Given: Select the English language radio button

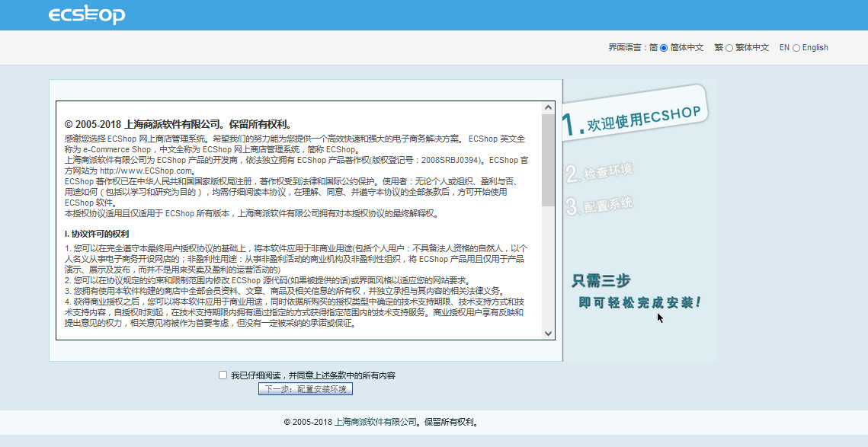Looking at the screenshot, I should point(796,47).
